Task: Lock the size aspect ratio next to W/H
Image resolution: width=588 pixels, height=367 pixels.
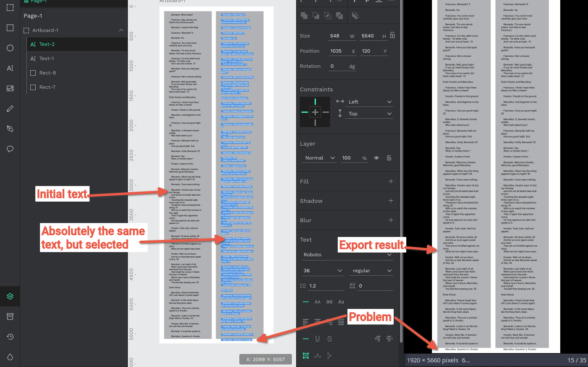Action: pos(392,35)
